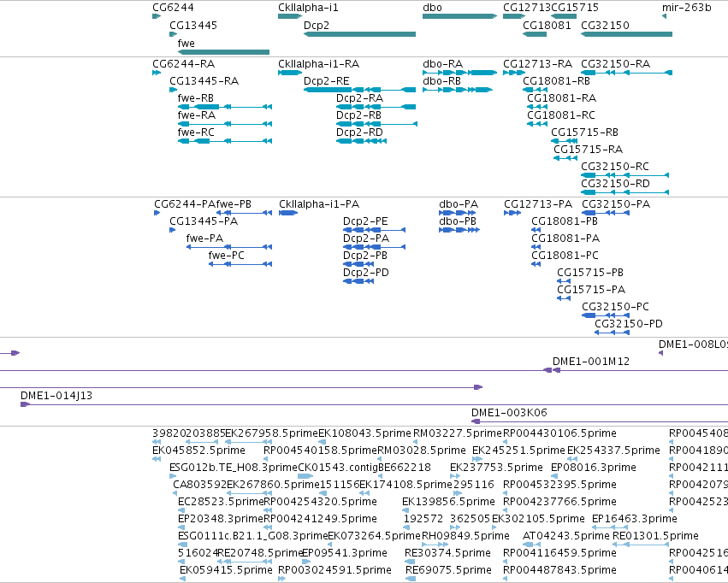This screenshot has height=583, width=728.
Task: Select the 'RE69075.5prime' EST label
Action: pos(448,570)
